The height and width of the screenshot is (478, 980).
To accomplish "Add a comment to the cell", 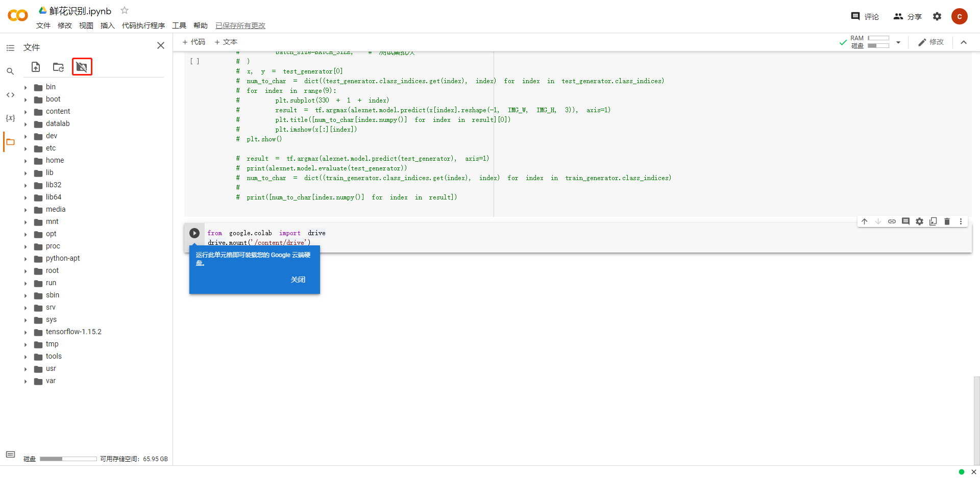I will coord(905,221).
